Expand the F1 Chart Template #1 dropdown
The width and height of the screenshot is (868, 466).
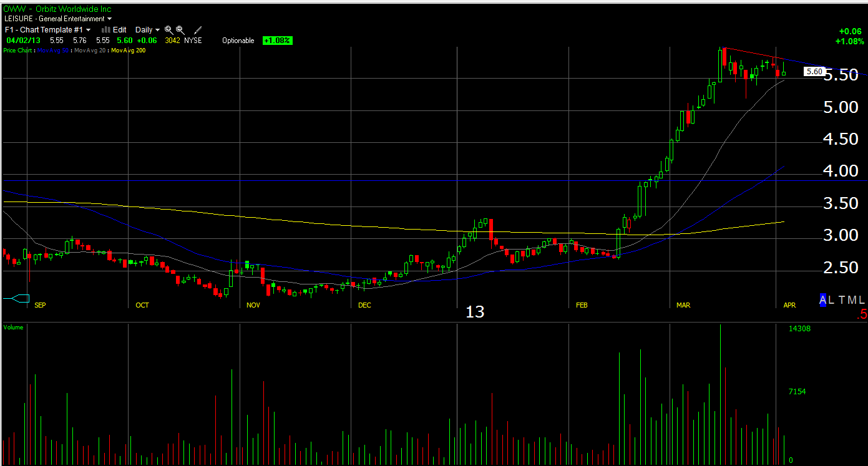(x=47, y=29)
